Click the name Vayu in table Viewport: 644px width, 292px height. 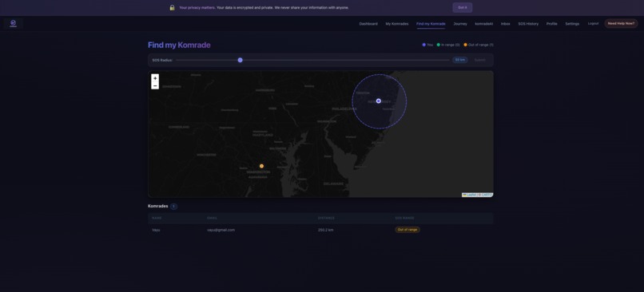pyautogui.click(x=156, y=230)
